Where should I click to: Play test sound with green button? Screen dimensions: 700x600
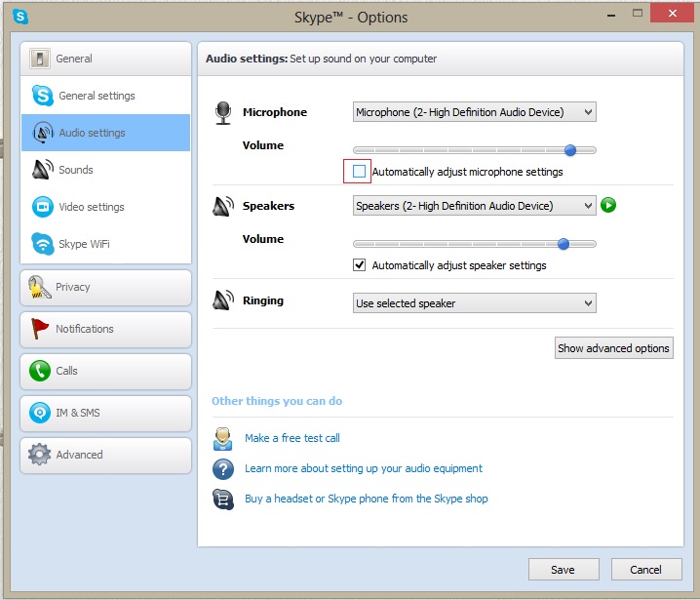608,205
